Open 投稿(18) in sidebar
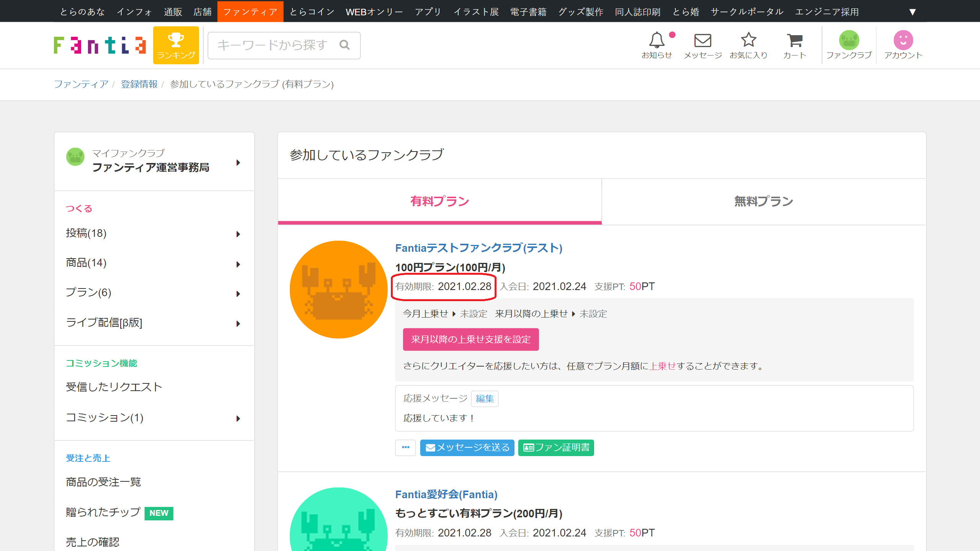The image size is (980, 551). pos(86,233)
